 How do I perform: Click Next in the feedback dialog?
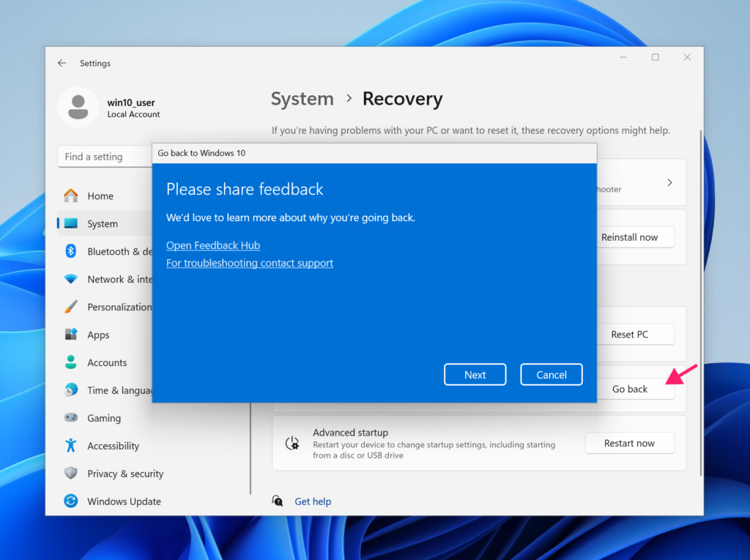click(475, 375)
